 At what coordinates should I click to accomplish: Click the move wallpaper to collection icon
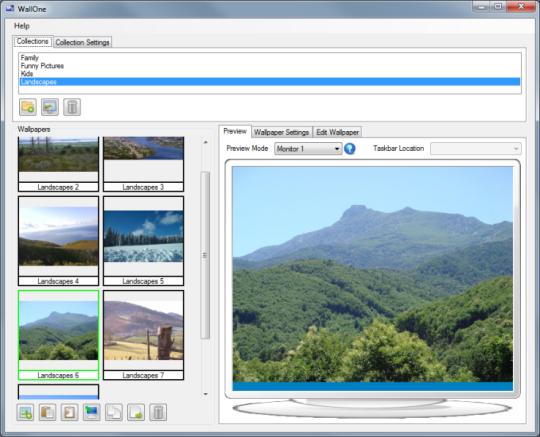(x=136, y=412)
